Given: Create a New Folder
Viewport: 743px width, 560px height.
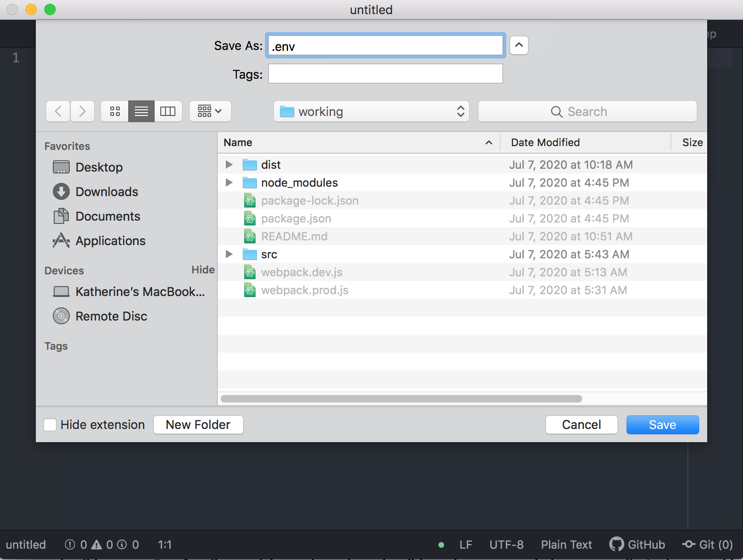Looking at the screenshot, I should click(198, 425).
